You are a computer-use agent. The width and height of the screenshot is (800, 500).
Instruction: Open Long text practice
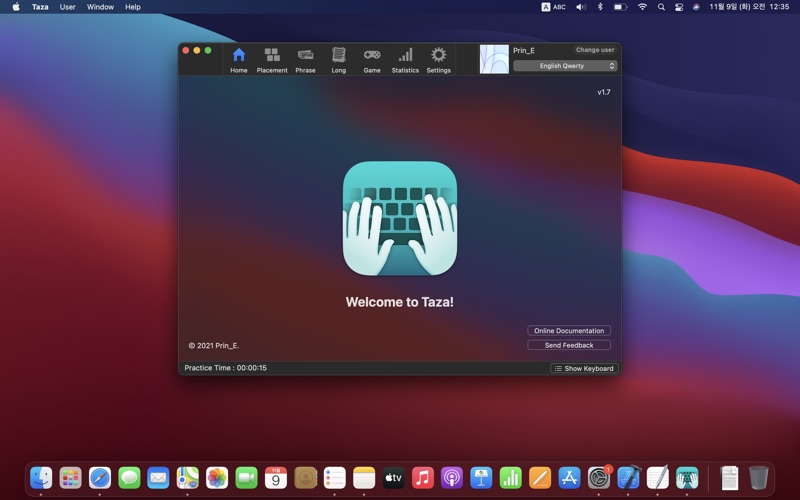click(339, 60)
